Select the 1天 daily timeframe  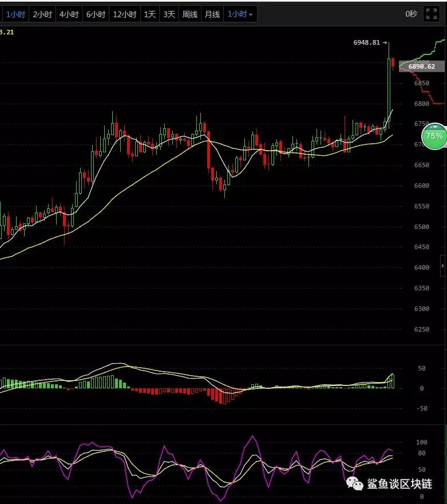tap(149, 14)
